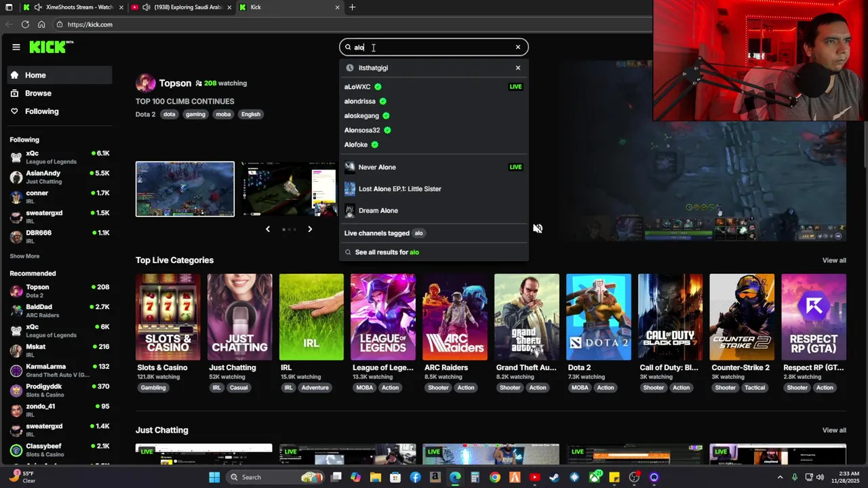Open the alondrissa channel suggestion
This screenshot has height=488, width=868.
[433, 101]
